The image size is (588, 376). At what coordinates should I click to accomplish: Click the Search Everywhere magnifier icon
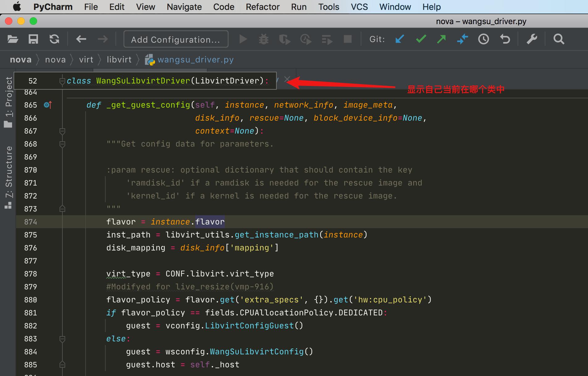click(x=559, y=39)
